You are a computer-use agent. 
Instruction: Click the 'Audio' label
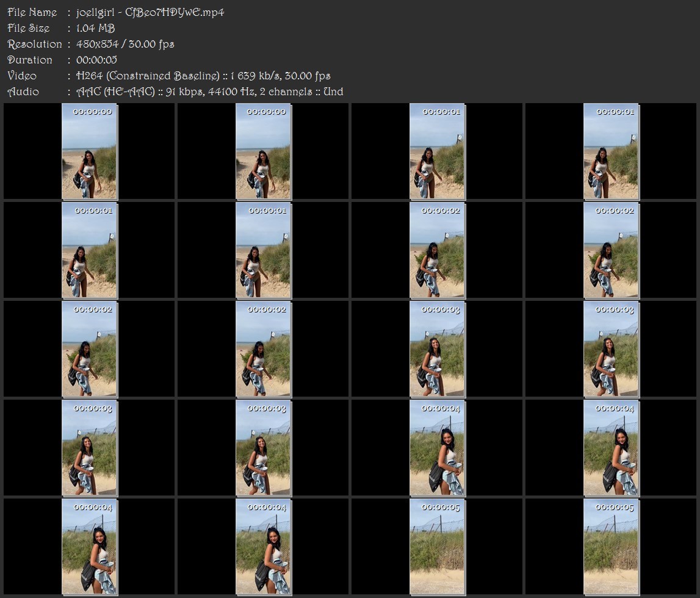point(23,92)
